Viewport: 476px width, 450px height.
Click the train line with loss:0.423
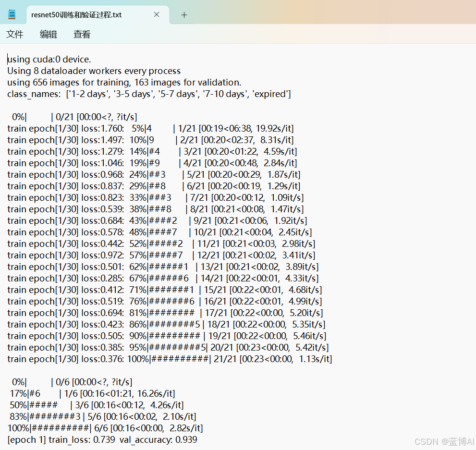point(166,324)
